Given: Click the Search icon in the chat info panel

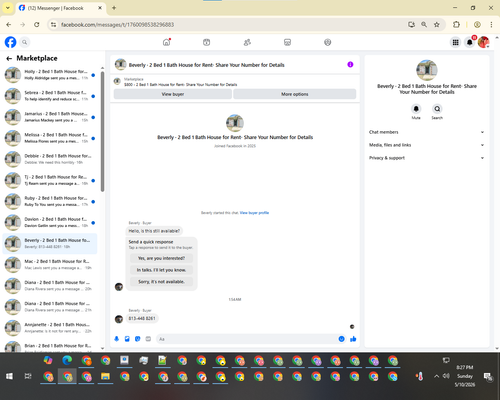Looking at the screenshot, I should (437, 109).
